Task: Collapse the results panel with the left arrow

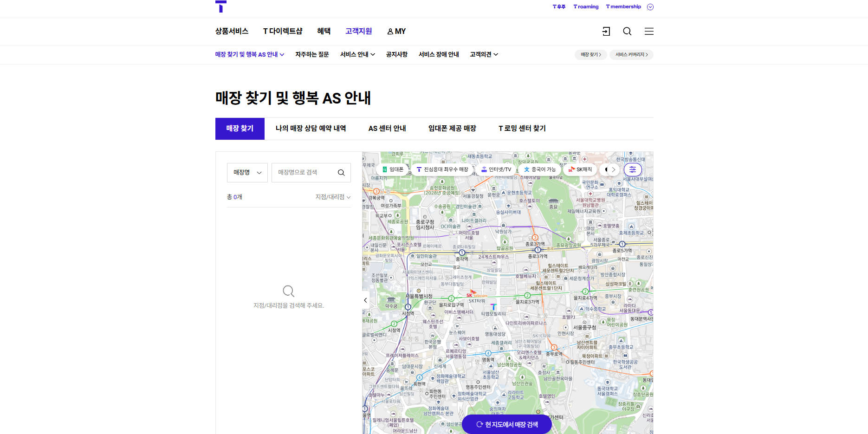Action: (365, 300)
